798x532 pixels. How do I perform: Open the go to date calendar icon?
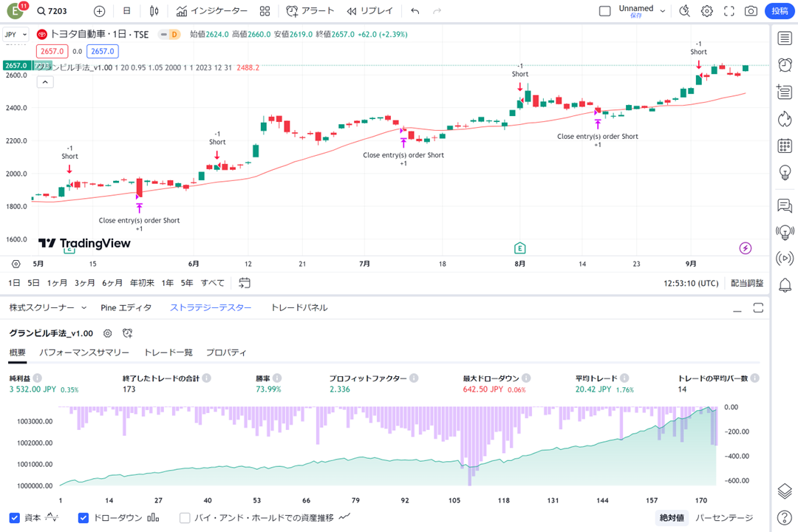[245, 283]
